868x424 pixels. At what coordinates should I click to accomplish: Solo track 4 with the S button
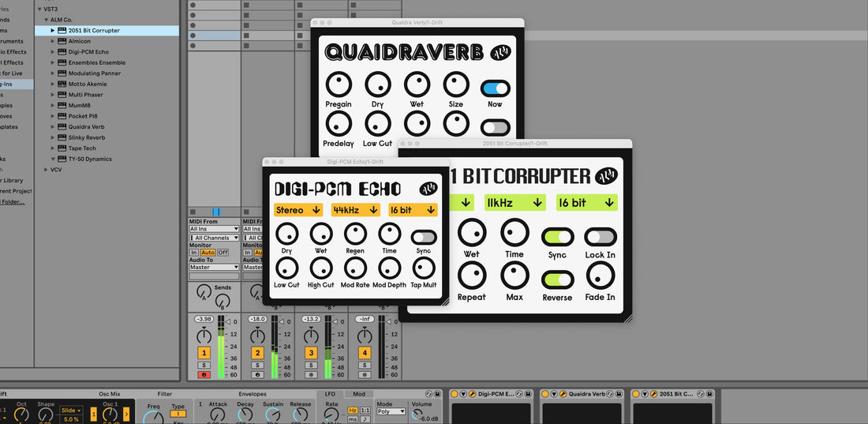(365, 366)
